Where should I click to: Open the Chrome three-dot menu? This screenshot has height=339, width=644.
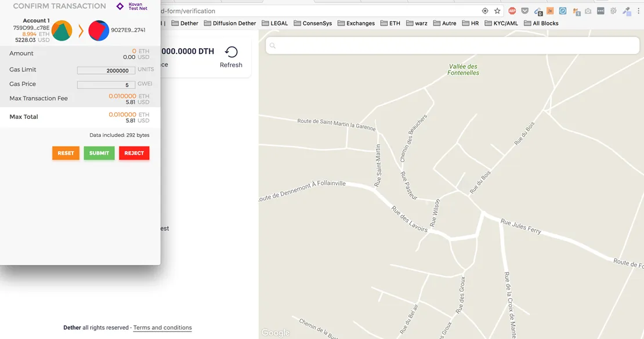coord(639,11)
